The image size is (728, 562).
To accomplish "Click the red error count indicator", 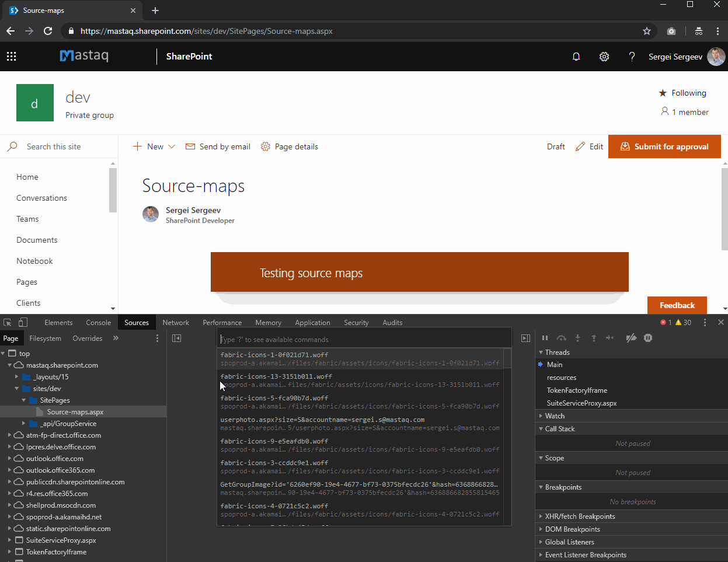I will pos(666,322).
